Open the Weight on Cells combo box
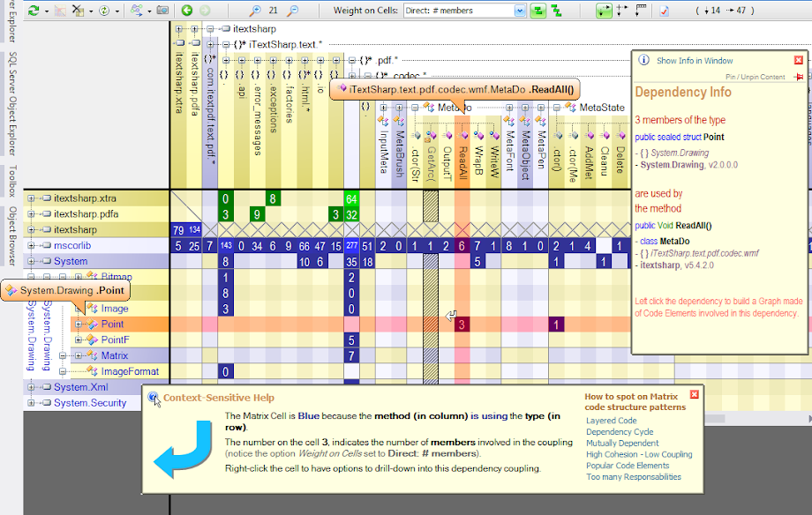 coord(464,11)
